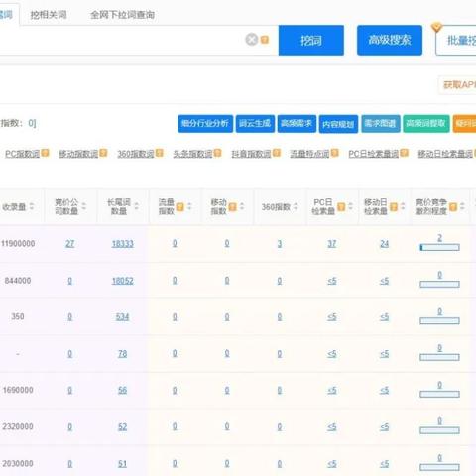476x476 pixels.
Task: Open the help icon beside the search clear button
Action: [265, 40]
